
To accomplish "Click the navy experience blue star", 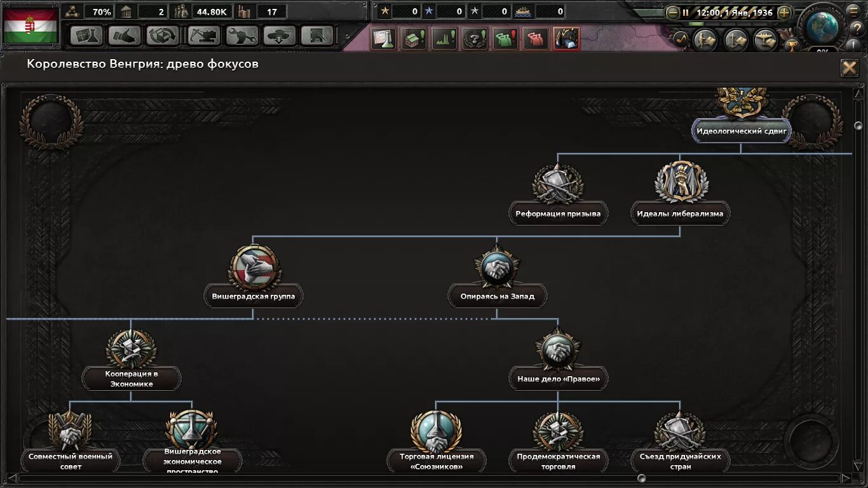I will point(429,11).
